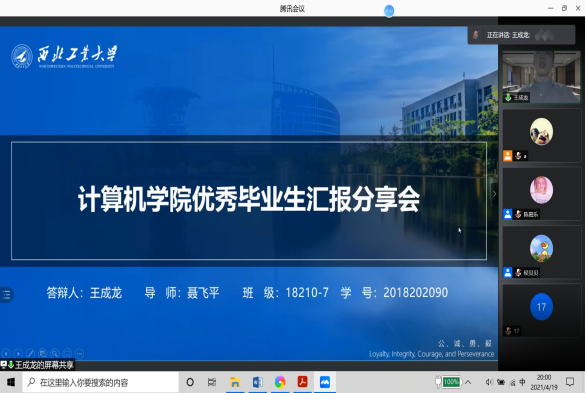Open the Windows Start menu
Image resolution: width=585 pixels, height=393 pixels.
click(x=11, y=382)
